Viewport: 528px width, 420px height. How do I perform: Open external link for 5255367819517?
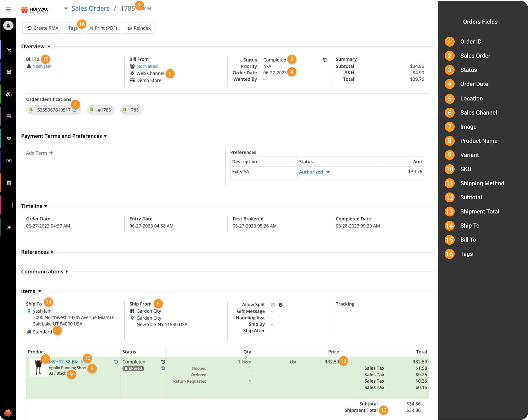point(74,110)
